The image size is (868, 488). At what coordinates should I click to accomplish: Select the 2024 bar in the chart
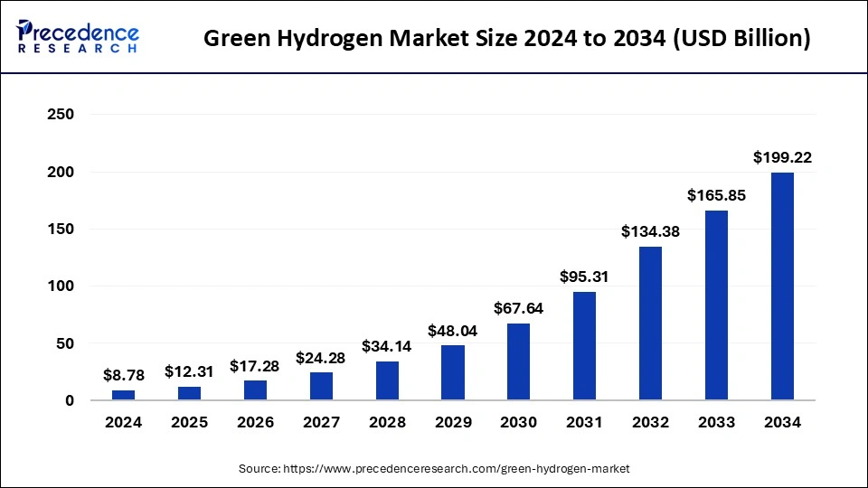pyautogui.click(x=124, y=395)
